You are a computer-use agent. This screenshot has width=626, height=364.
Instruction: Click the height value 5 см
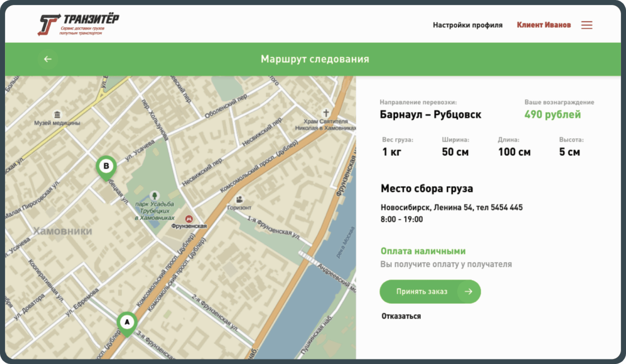(569, 152)
